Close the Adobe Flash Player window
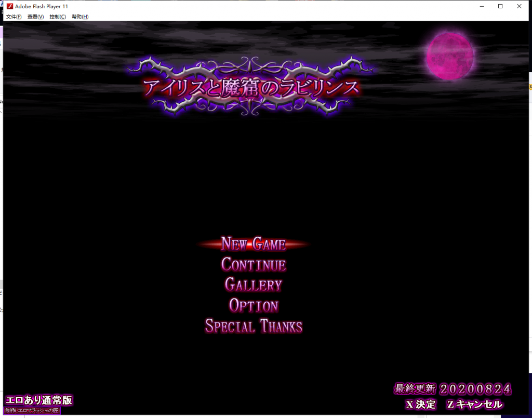Screen dimensions: 532x418 (519, 6)
